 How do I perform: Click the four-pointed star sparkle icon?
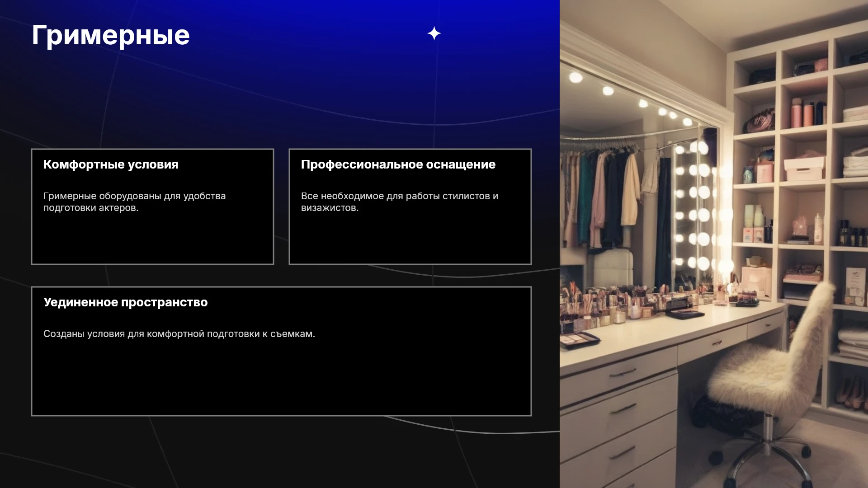coord(434,33)
